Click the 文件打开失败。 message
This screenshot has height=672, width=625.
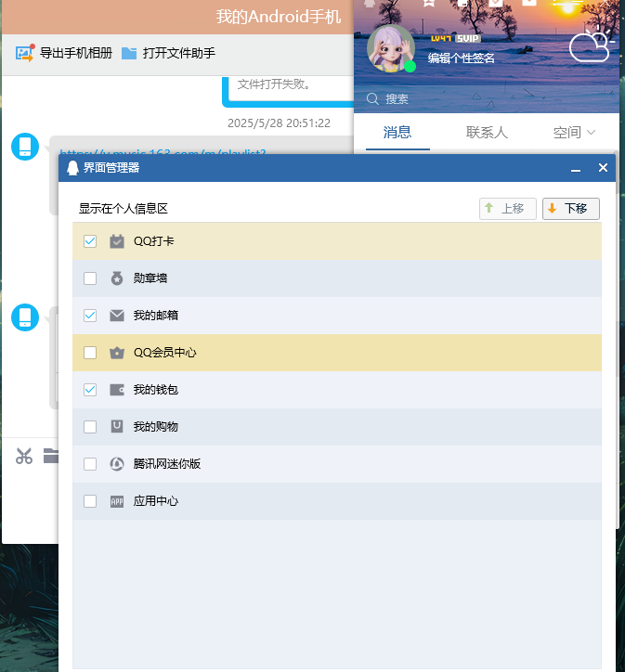tap(274, 84)
